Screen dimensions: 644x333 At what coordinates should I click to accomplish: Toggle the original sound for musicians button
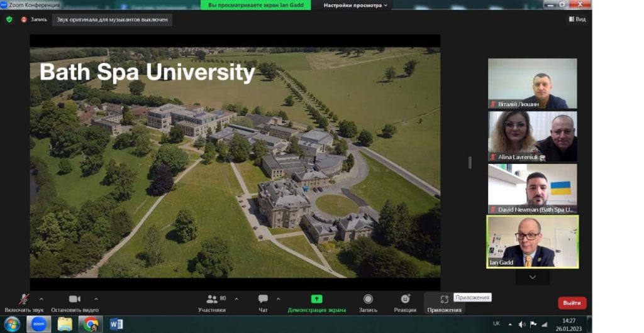tap(113, 19)
